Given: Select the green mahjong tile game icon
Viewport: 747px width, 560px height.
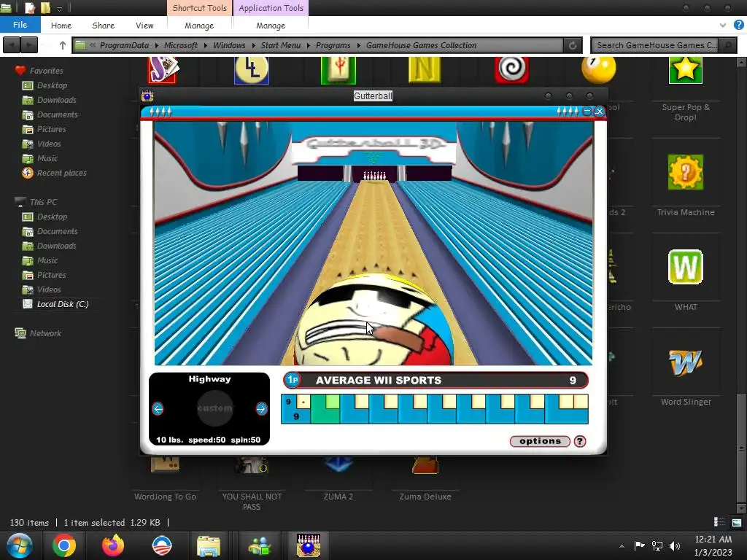Looking at the screenshot, I should (x=338, y=70).
